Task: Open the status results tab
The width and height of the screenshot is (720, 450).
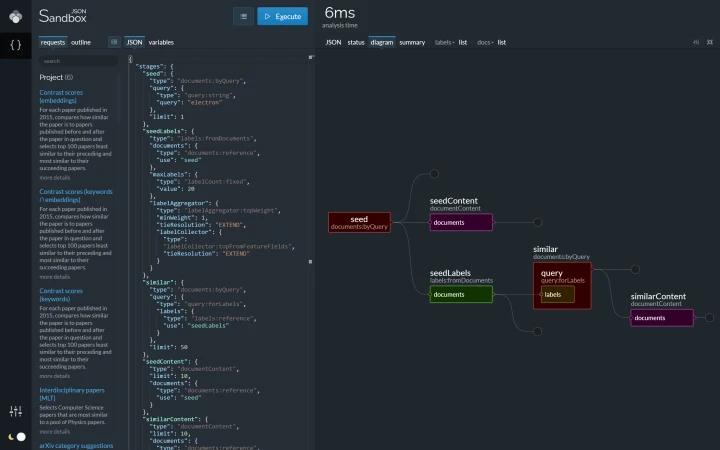Action: click(356, 42)
